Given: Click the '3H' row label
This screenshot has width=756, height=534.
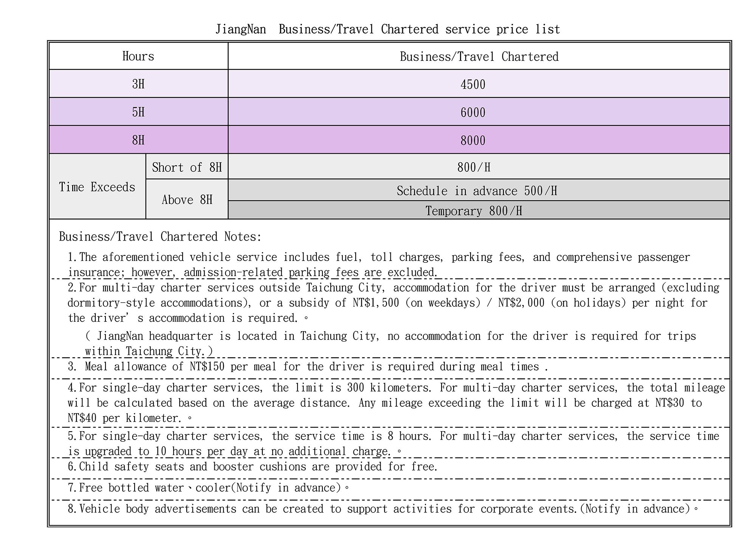Looking at the screenshot, I should tap(138, 83).
